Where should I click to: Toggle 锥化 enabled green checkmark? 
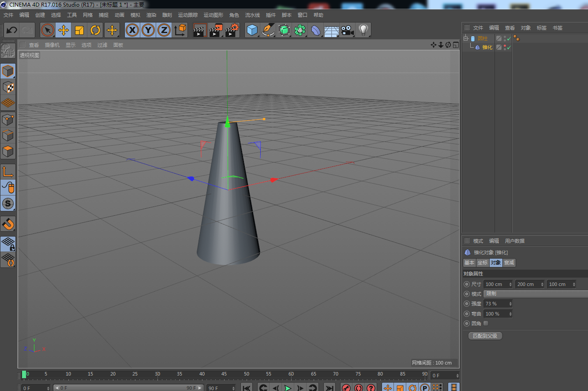point(509,47)
